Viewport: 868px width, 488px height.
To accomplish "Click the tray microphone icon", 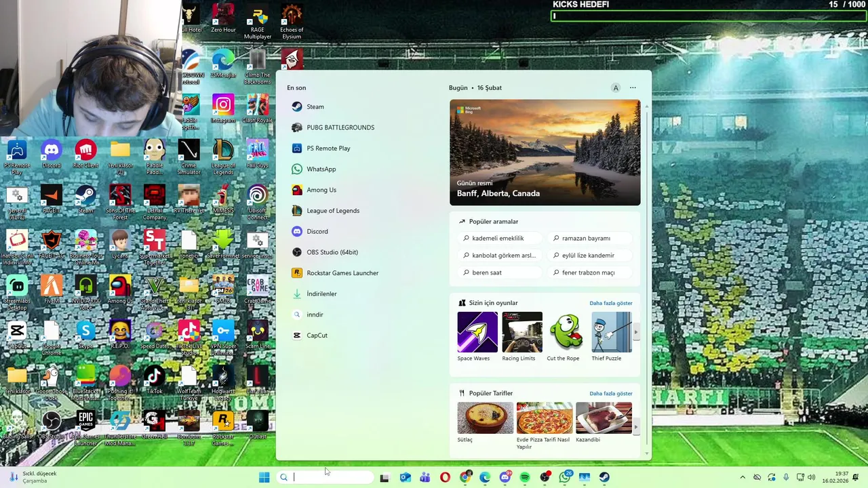I will tap(786, 477).
